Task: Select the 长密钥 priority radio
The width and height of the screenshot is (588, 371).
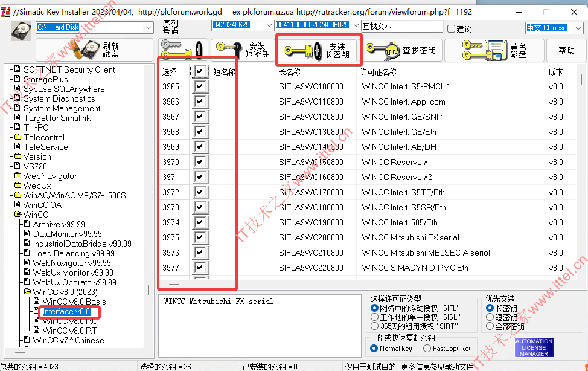Action: (x=490, y=308)
